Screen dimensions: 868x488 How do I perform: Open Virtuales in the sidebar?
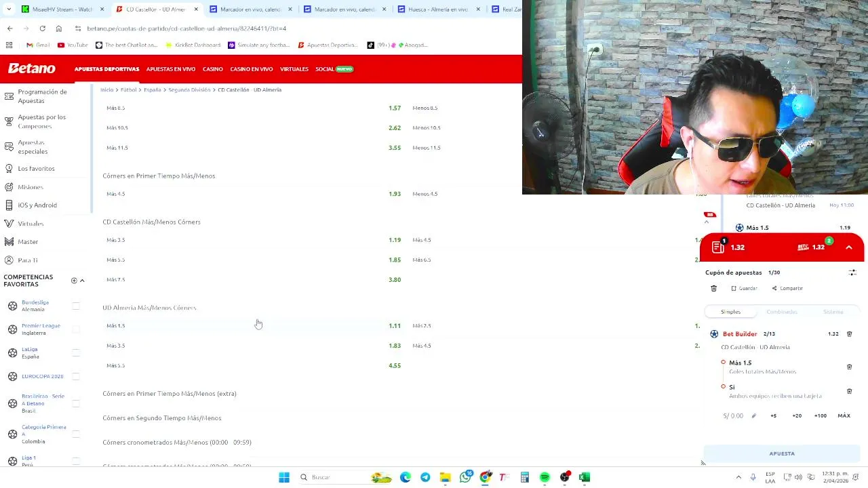(x=31, y=224)
